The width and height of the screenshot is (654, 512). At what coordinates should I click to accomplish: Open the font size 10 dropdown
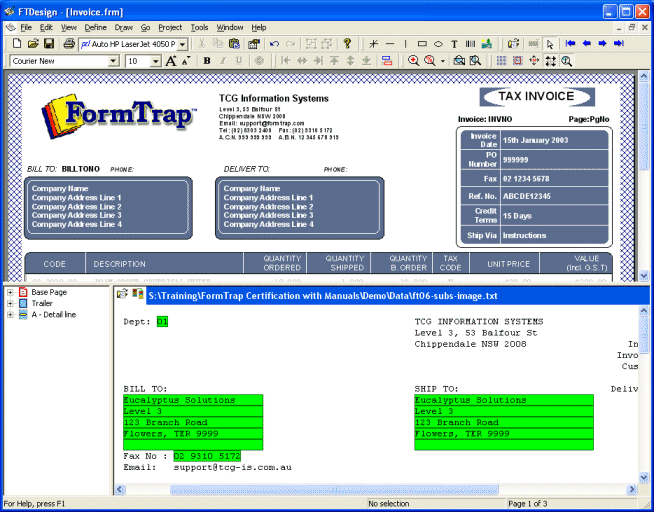click(156, 61)
